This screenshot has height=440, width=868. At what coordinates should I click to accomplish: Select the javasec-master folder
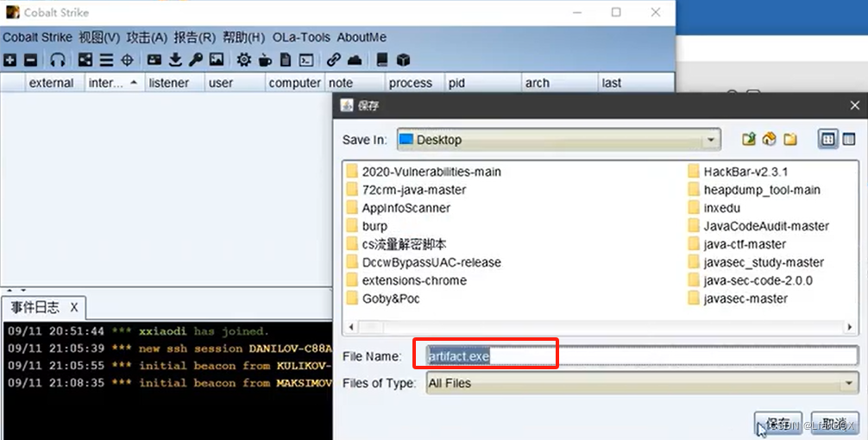click(738, 299)
